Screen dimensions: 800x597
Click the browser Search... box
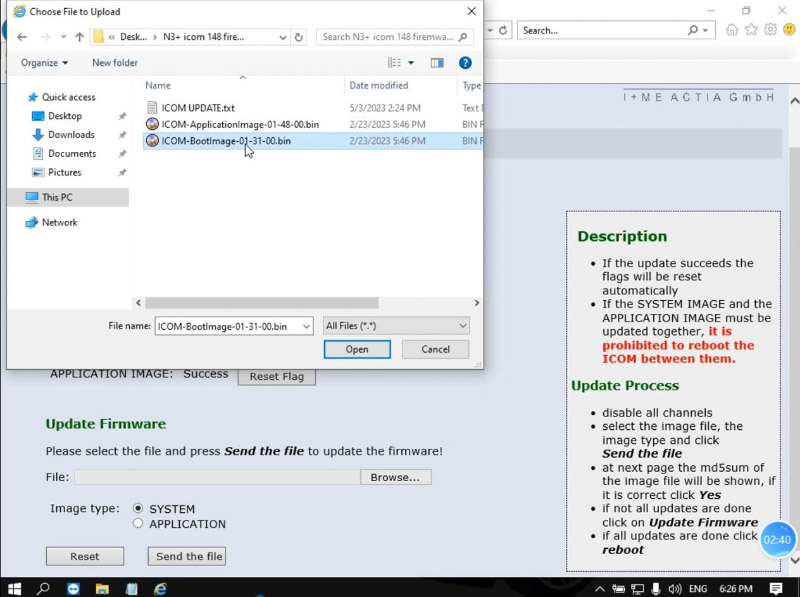click(603, 30)
